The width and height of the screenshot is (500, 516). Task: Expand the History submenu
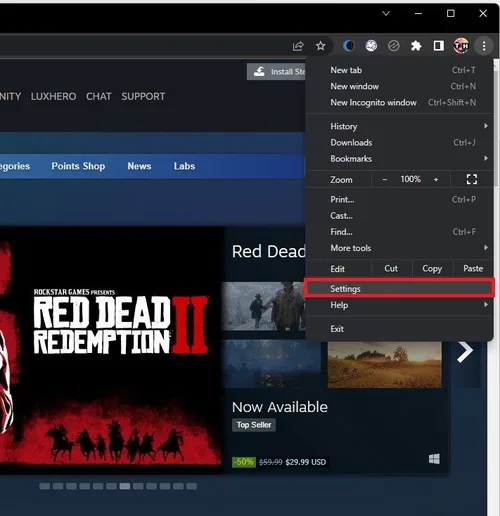click(399, 126)
